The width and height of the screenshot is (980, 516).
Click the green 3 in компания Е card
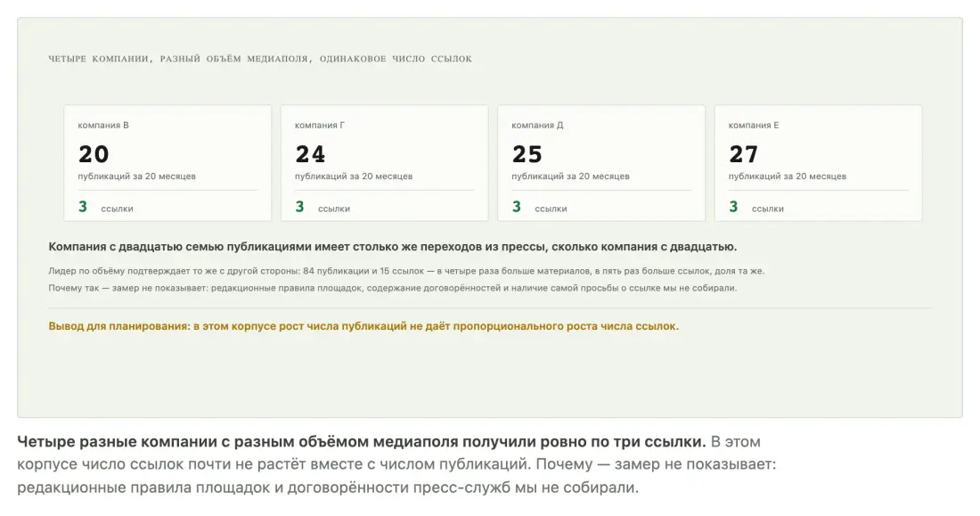[x=733, y=207]
